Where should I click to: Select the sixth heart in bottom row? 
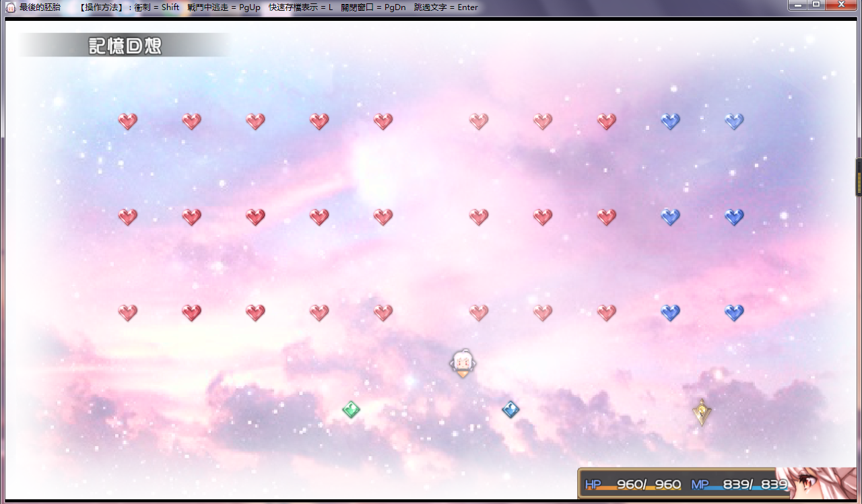[x=479, y=312]
